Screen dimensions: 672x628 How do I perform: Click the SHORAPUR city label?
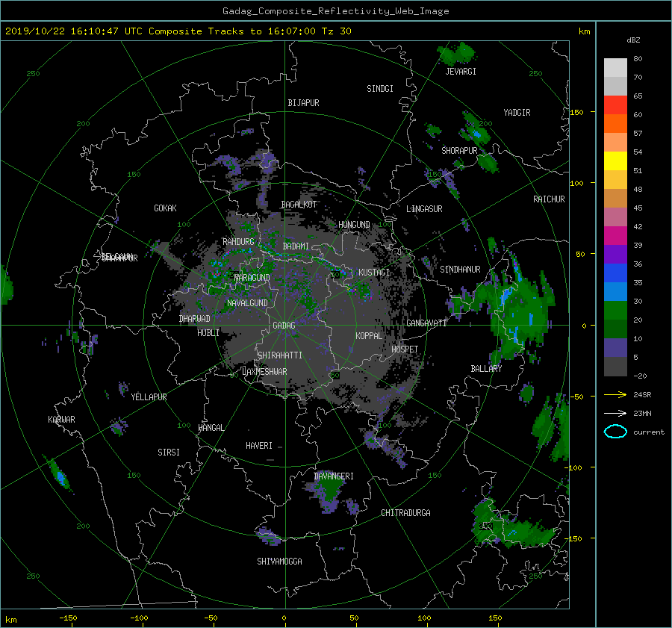click(x=459, y=151)
